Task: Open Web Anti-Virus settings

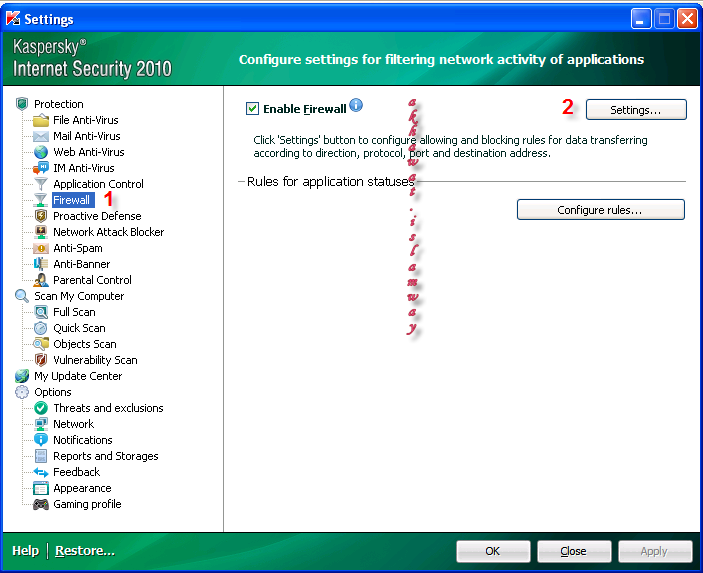Action: 89,152
